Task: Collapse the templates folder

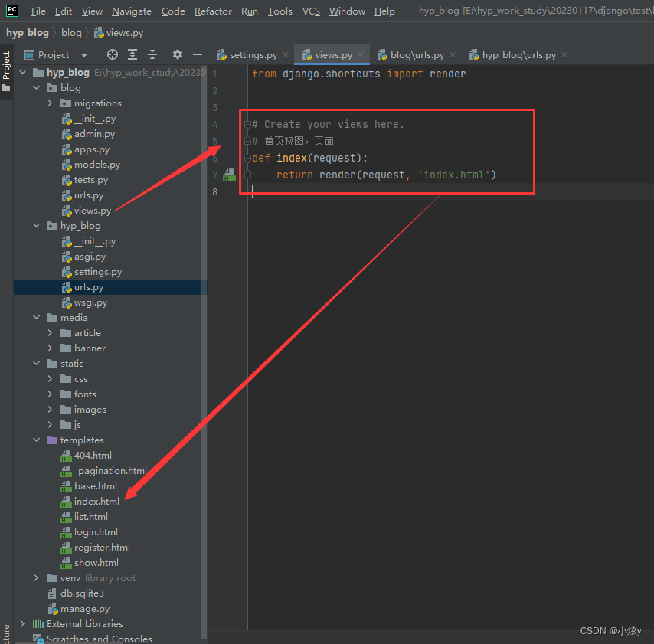Action: click(x=36, y=440)
